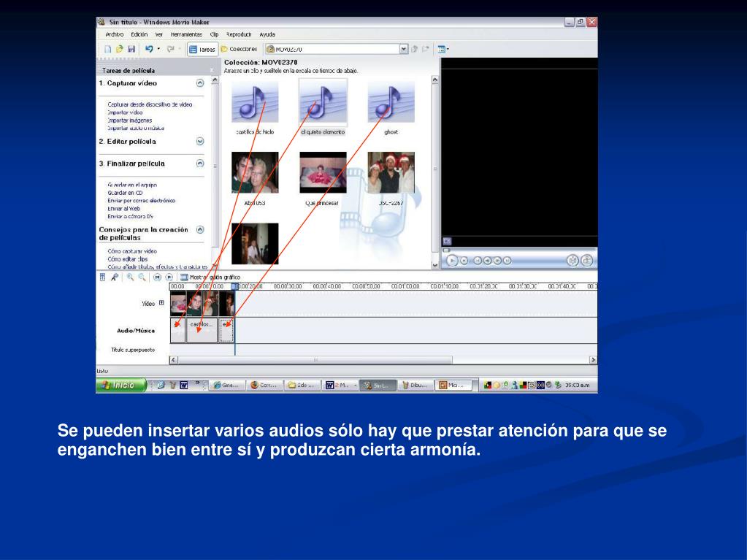Collapse the Capturar vídeo section
Screen dimensions: 747x560
click(200, 83)
